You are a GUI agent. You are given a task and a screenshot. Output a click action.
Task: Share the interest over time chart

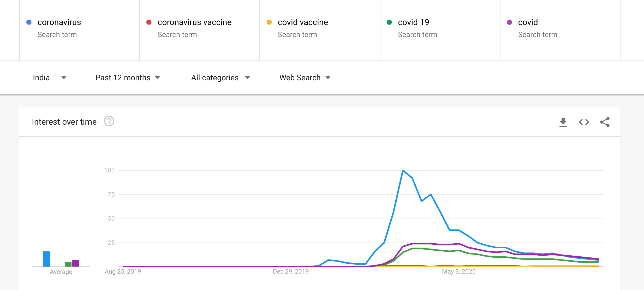click(605, 122)
